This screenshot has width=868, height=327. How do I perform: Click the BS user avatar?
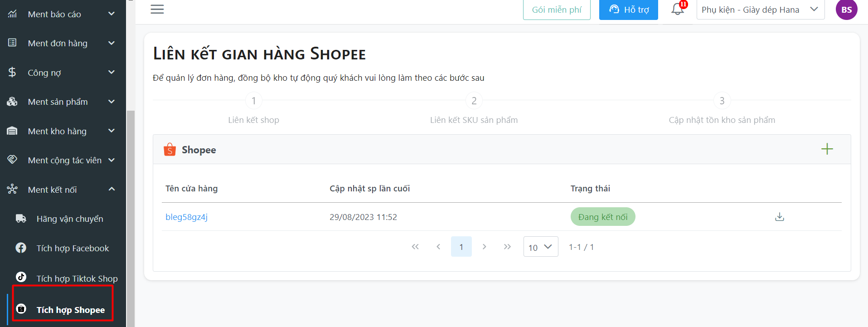click(846, 10)
